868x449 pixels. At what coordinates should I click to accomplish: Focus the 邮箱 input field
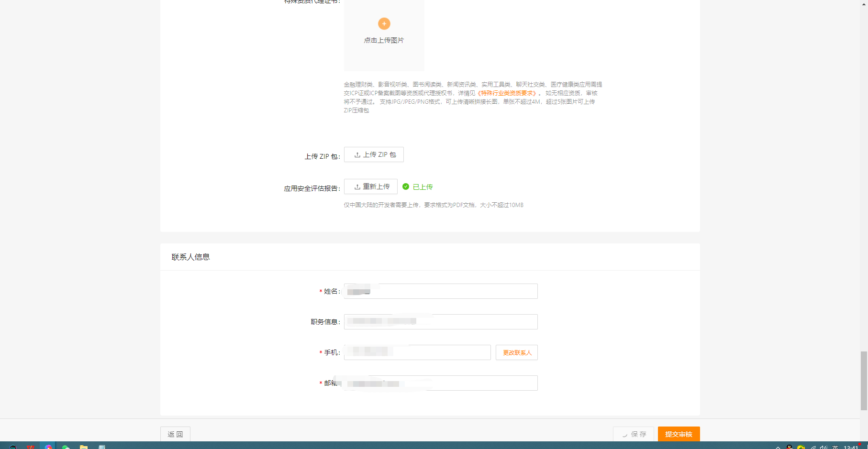coord(441,383)
